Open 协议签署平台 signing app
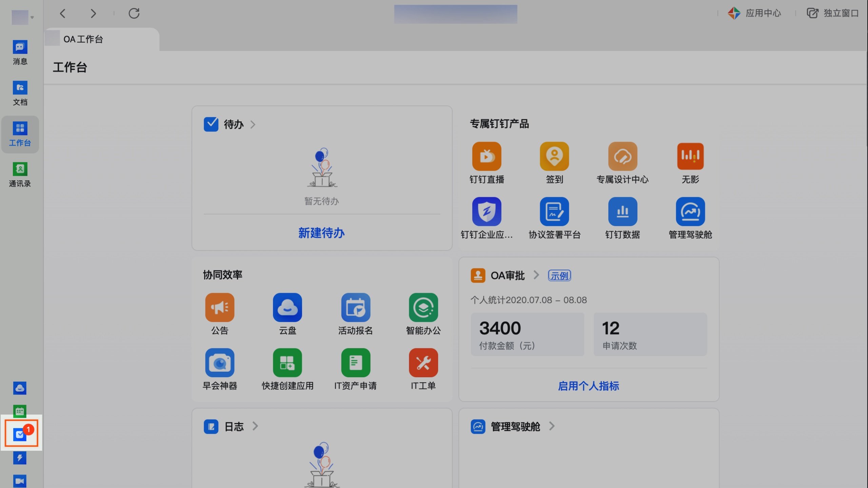The width and height of the screenshot is (868, 488). tap(554, 211)
